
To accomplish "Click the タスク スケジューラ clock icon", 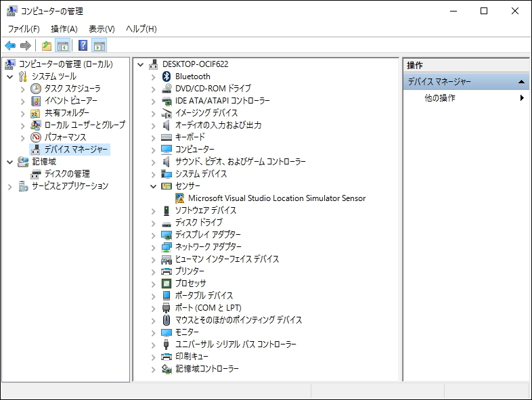I will [x=36, y=89].
